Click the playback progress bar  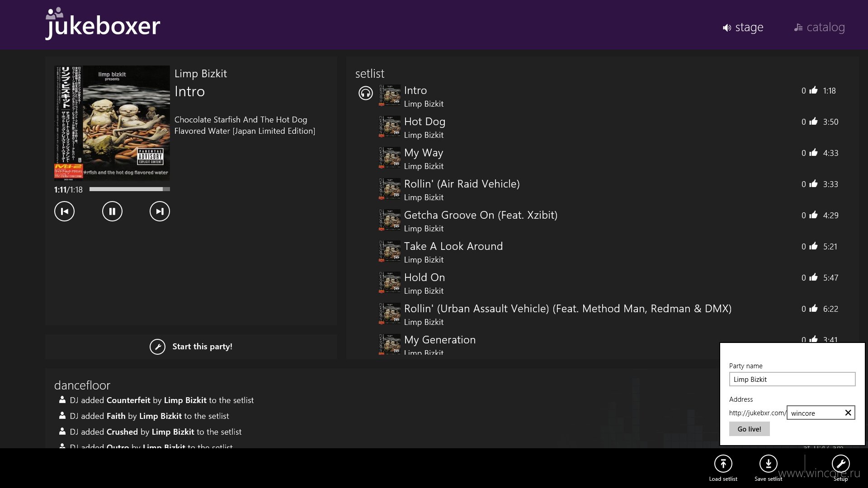tap(129, 189)
